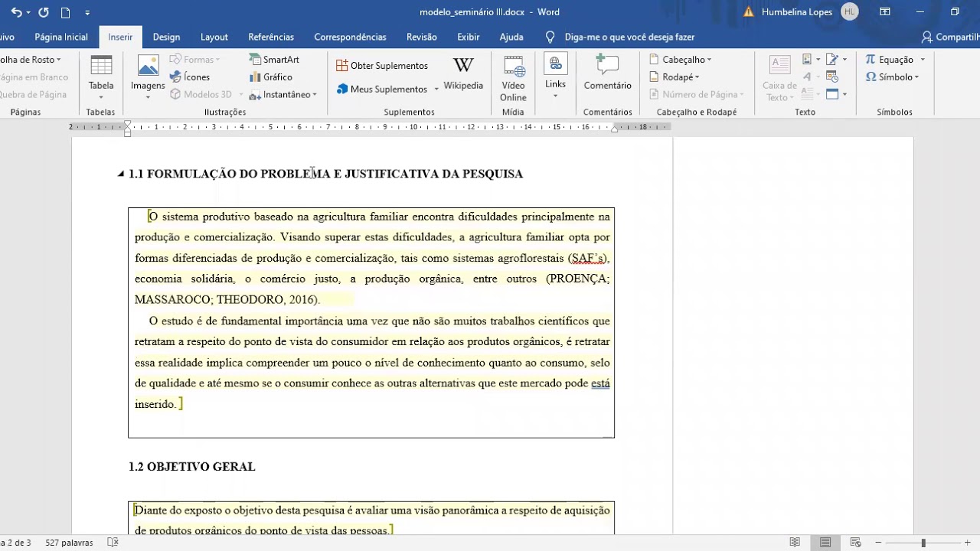Viewport: 980px width, 551px height.
Task: Click the zoom out minus button
Action: (x=877, y=543)
